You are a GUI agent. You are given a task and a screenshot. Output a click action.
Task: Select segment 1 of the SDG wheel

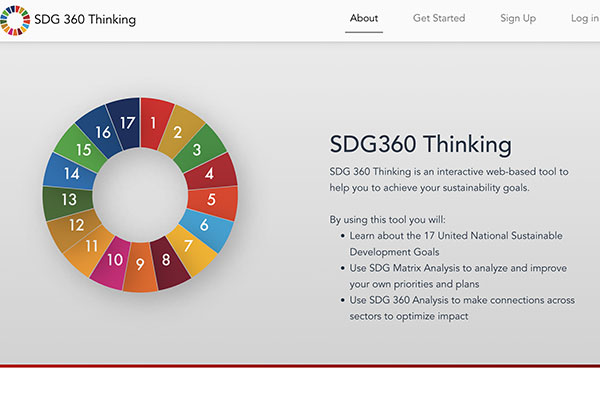tap(154, 123)
